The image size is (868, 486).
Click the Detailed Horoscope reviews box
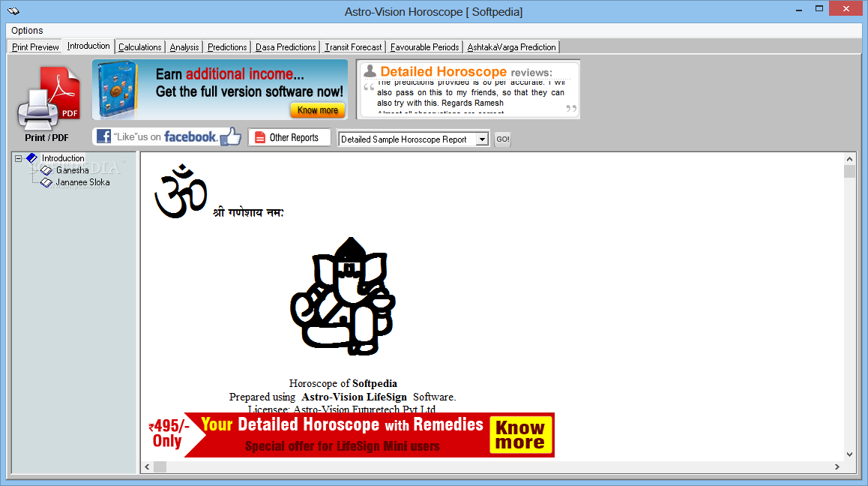(468, 89)
